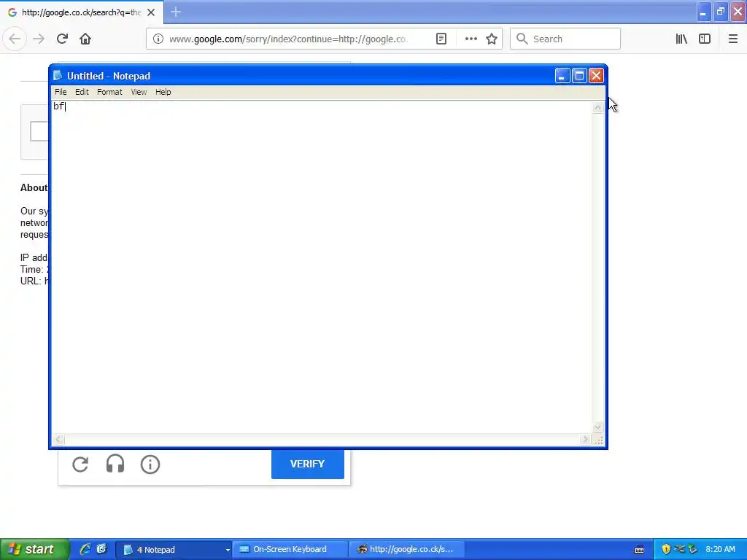747x560 pixels.
Task: Bookmark this page star icon
Action: click(x=492, y=39)
